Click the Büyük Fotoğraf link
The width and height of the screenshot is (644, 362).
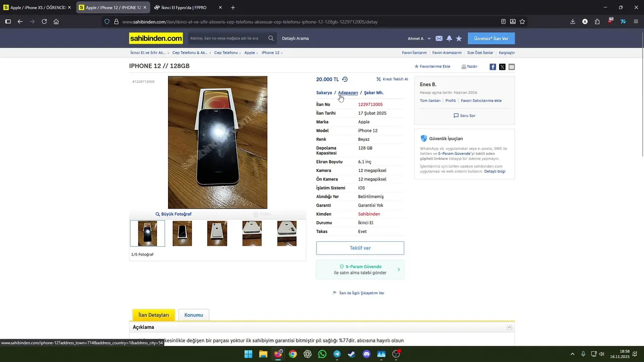(x=174, y=214)
